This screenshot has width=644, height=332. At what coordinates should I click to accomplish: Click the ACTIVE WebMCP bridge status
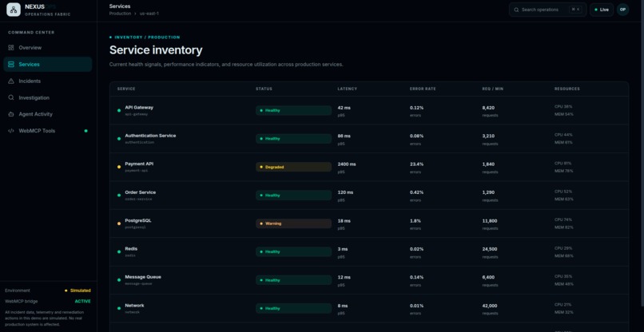82,301
